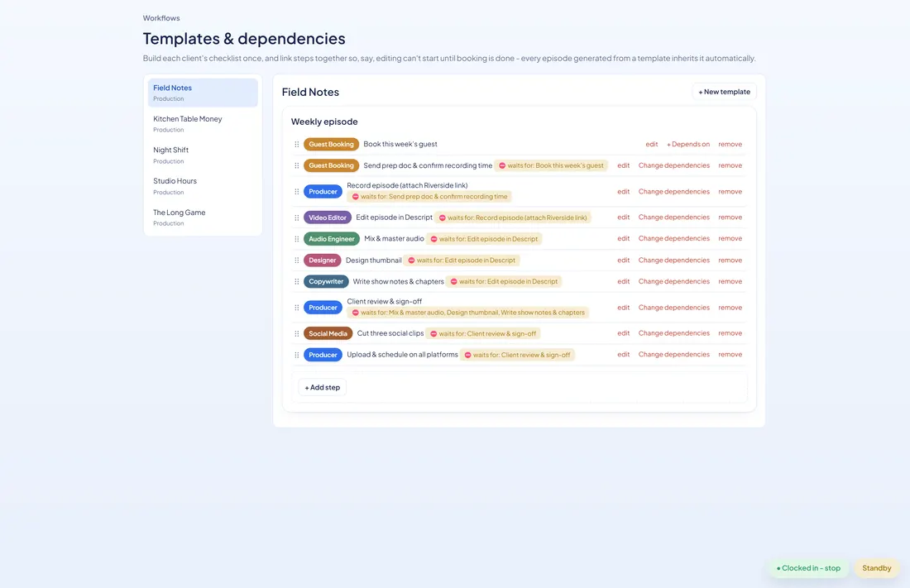Edit the Client review & sign-off step
This screenshot has width=910, height=588.
pos(623,308)
